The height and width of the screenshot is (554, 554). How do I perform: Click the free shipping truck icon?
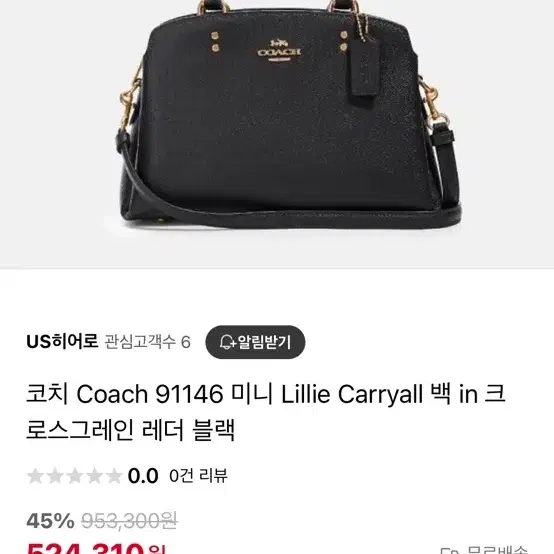(449, 550)
